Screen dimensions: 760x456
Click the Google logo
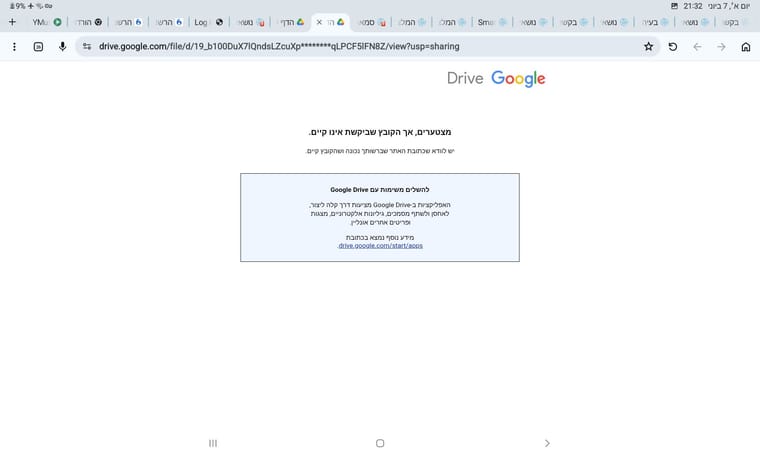tap(518, 79)
